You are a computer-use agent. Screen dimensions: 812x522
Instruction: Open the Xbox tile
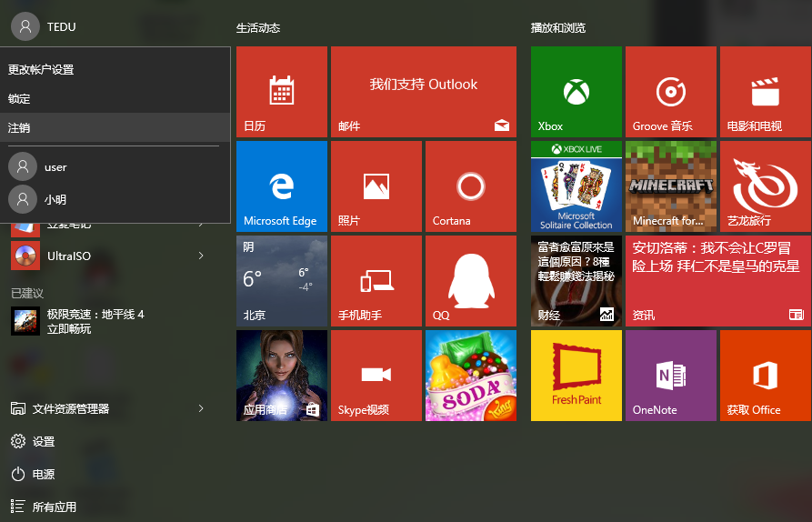click(x=576, y=92)
